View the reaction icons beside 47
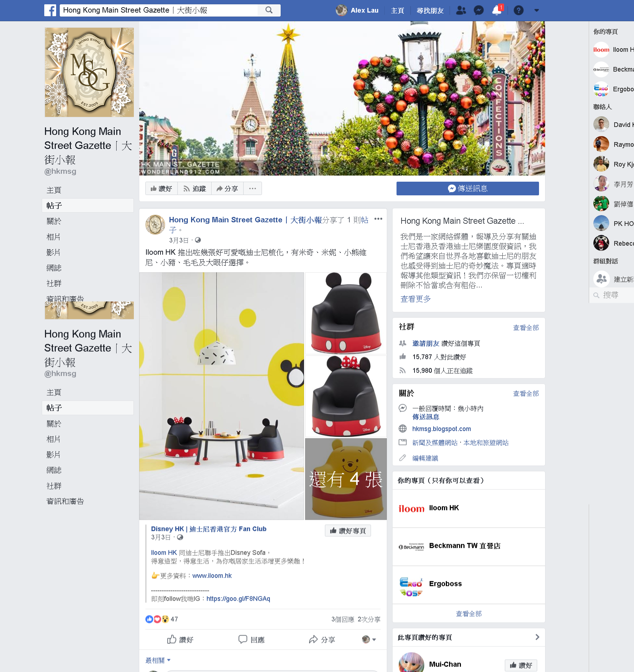Image resolution: width=634 pixels, height=672 pixels. pos(157,619)
